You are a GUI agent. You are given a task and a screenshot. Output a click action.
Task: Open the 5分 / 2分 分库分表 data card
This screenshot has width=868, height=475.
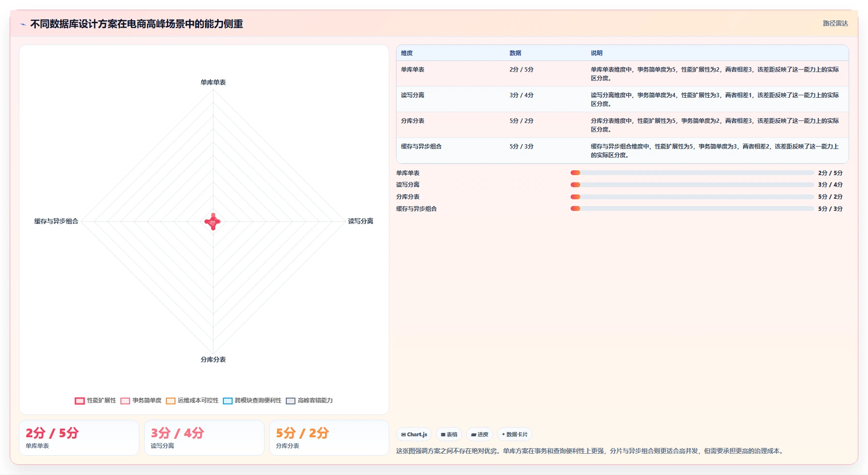[x=329, y=438]
